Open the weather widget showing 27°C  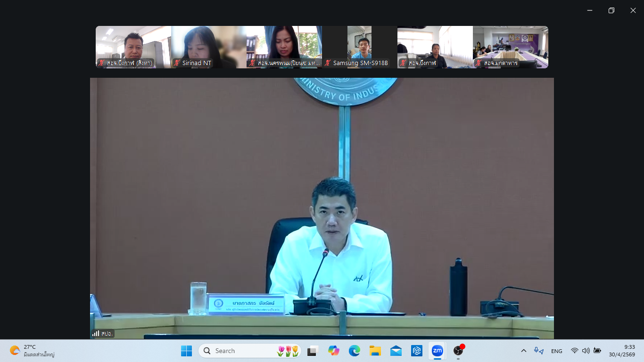point(32,351)
